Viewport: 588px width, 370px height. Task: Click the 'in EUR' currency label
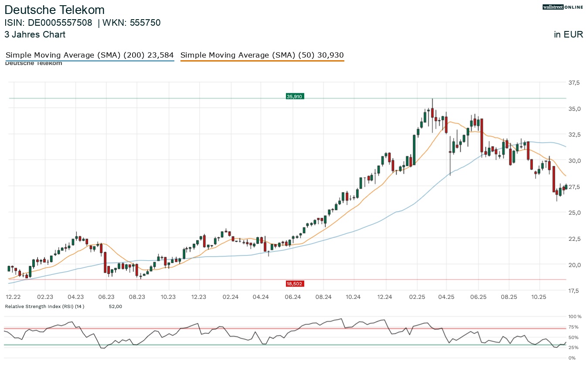[x=568, y=34]
